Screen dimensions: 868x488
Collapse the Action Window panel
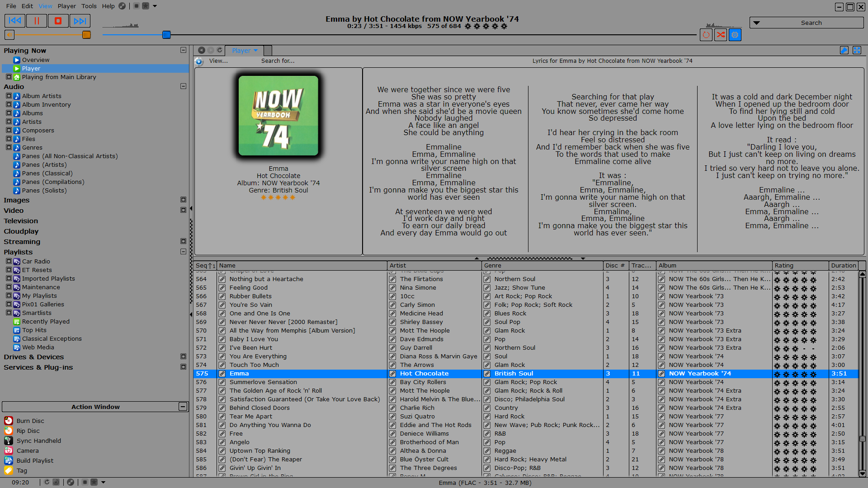pos(183,407)
